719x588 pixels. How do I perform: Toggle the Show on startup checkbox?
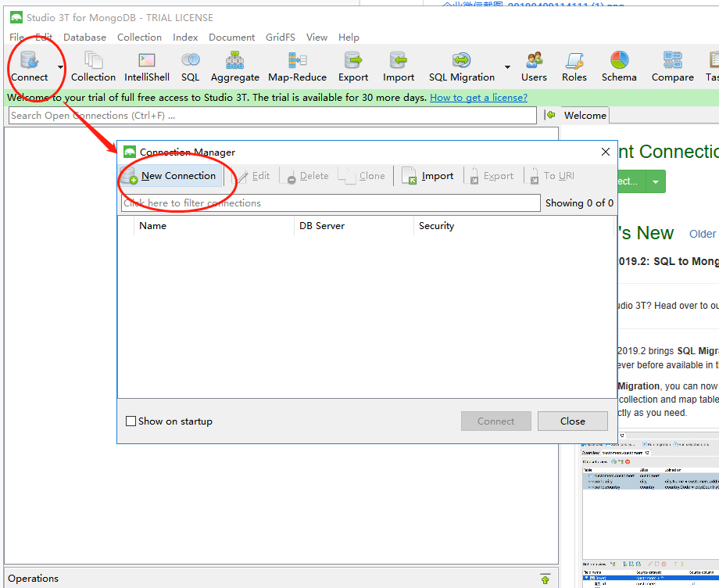coord(131,421)
